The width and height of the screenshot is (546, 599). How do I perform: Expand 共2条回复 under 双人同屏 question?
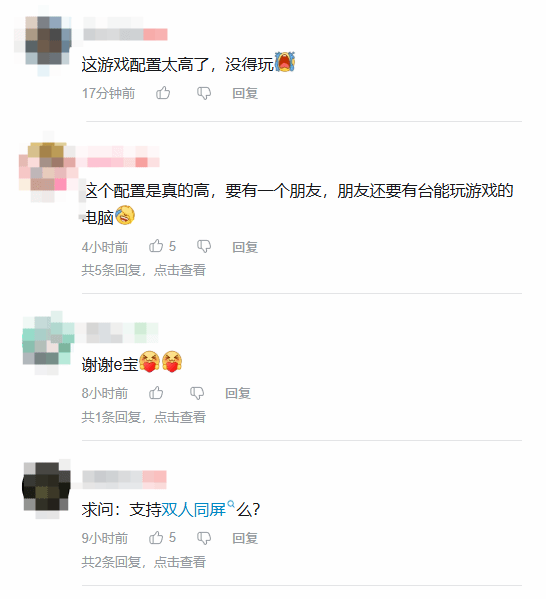(144, 562)
